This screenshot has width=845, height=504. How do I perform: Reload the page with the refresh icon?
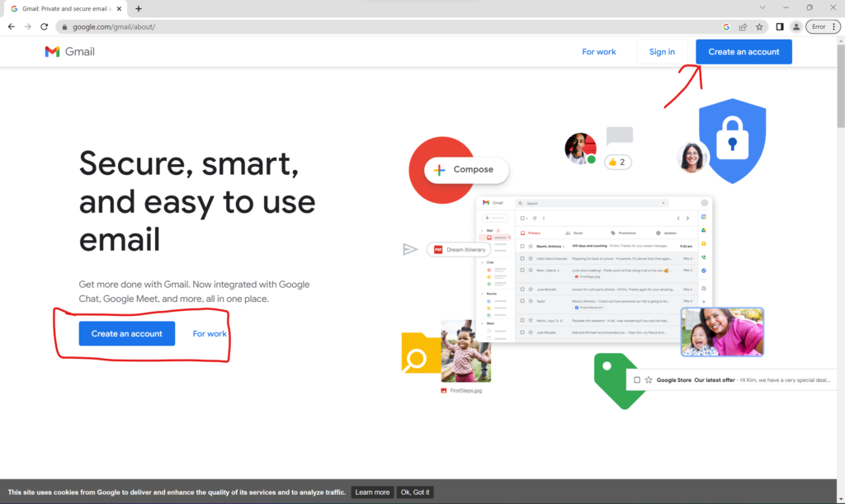[45, 26]
